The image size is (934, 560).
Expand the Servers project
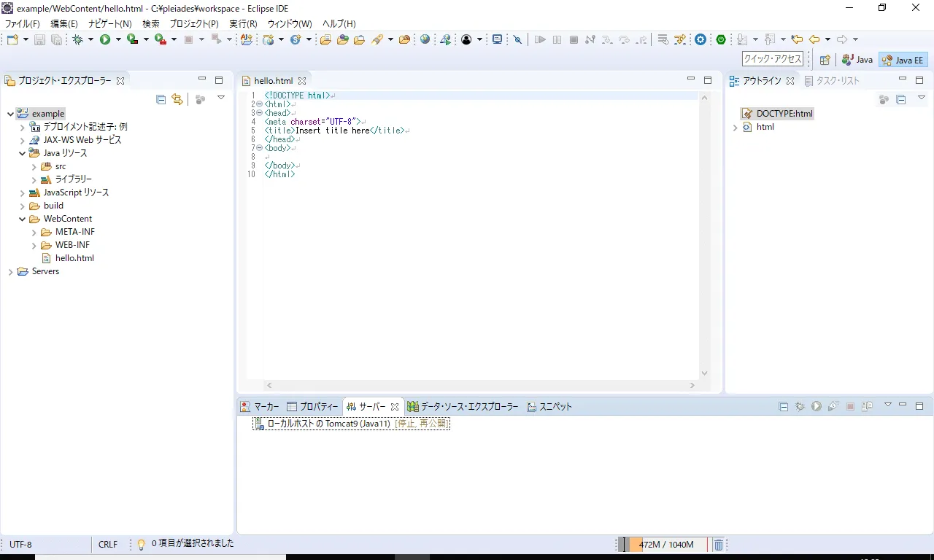point(10,271)
